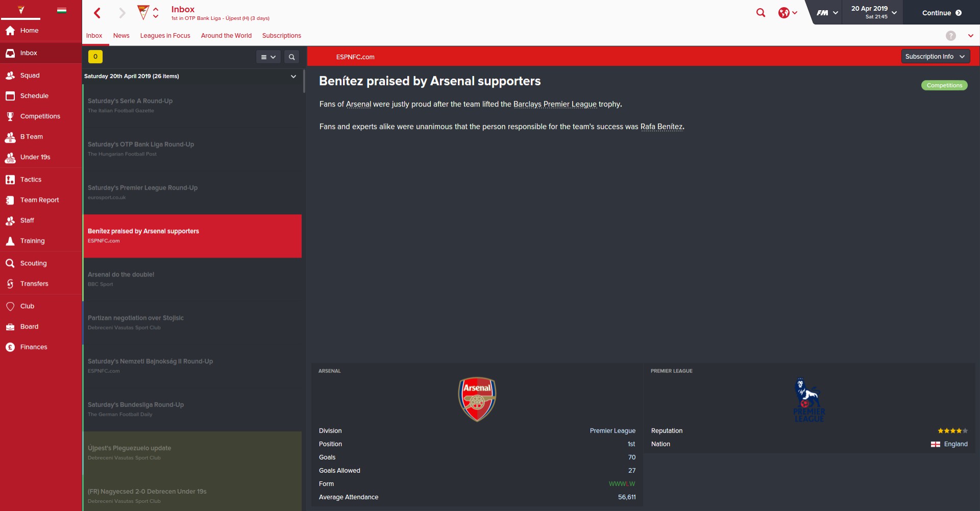980x511 pixels.
Task: Follow the Rafa Benítez link
Action: point(661,126)
